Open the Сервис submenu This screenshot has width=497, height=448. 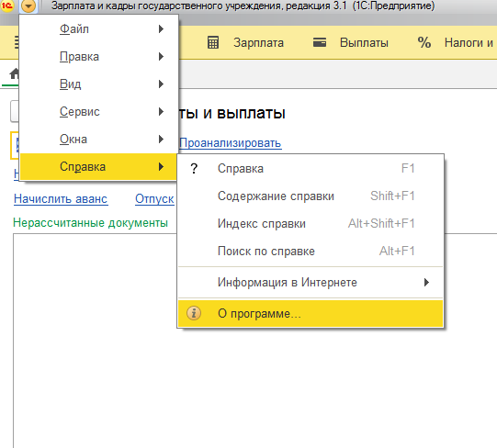(98, 112)
